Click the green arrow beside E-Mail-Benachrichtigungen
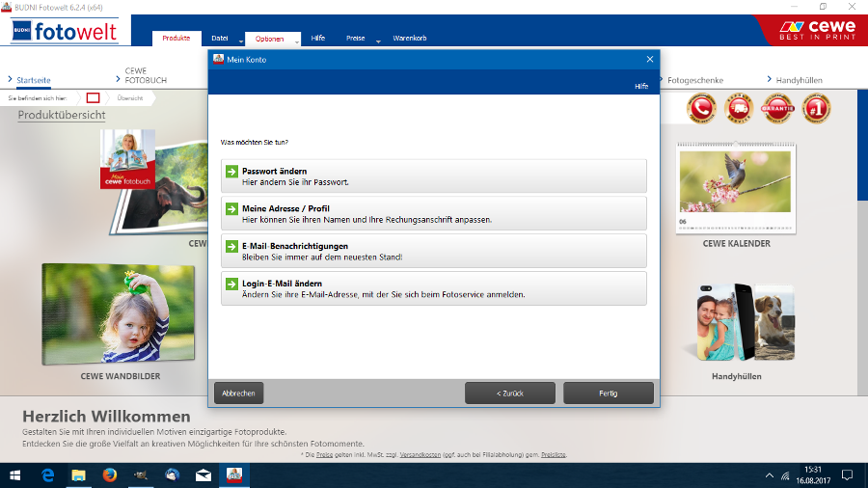Image resolution: width=868 pixels, height=488 pixels. pyautogui.click(x=231, y=246)
